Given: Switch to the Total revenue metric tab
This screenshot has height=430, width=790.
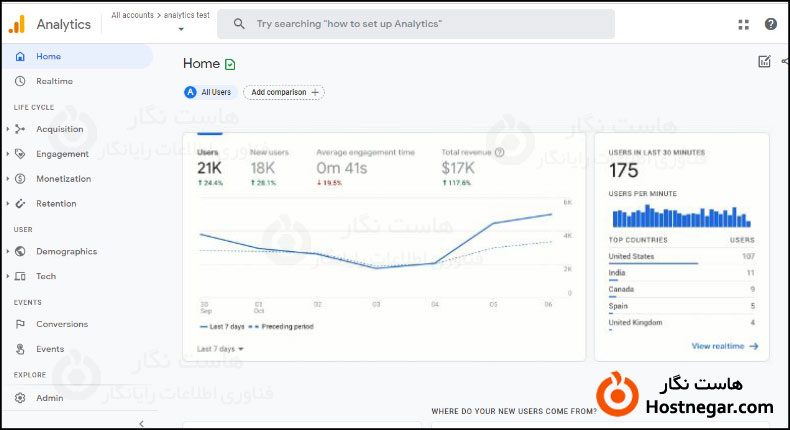Looking at the screenshot, I should (x=468, y=161).
